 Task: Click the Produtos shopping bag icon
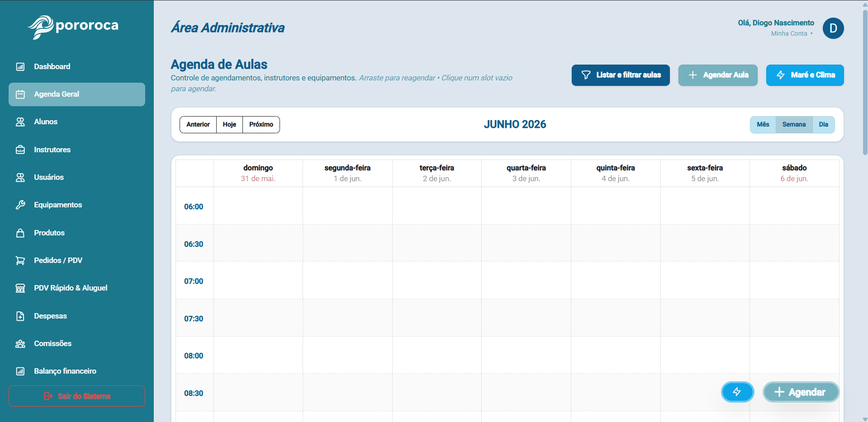(20, 233)
